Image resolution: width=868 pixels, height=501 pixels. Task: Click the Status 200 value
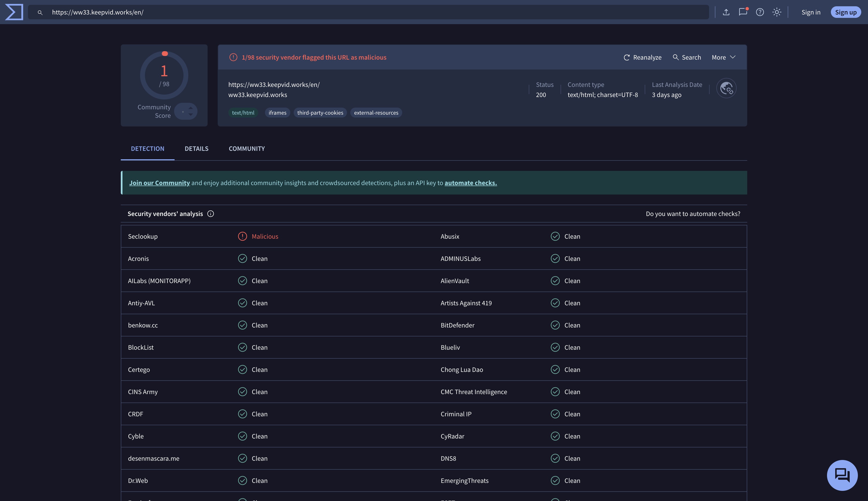541,95
